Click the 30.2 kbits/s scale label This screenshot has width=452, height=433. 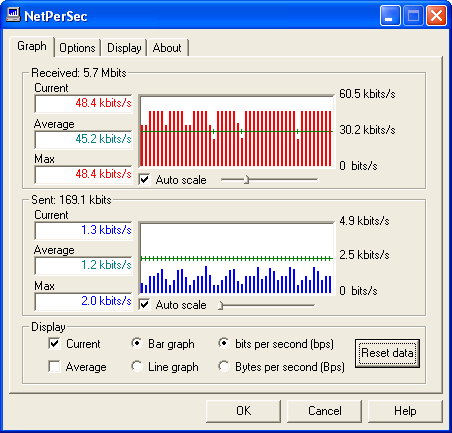point(367,130)
